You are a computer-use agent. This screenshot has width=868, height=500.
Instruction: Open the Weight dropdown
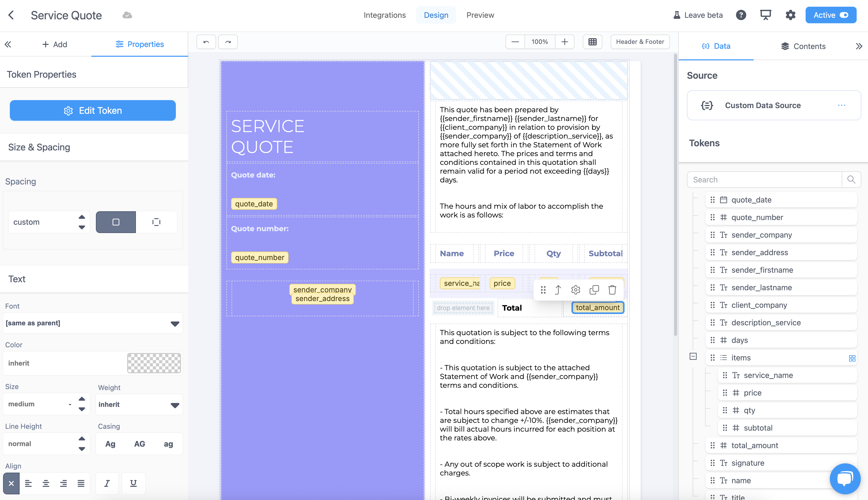139,405
